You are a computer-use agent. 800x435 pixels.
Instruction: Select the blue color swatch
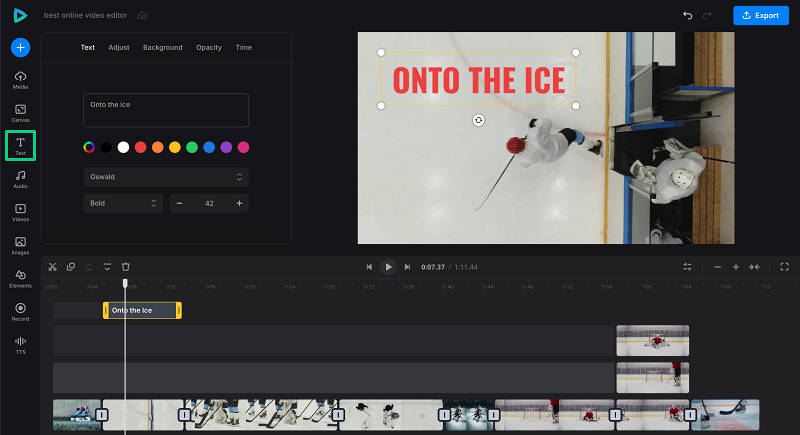(209, 147)
